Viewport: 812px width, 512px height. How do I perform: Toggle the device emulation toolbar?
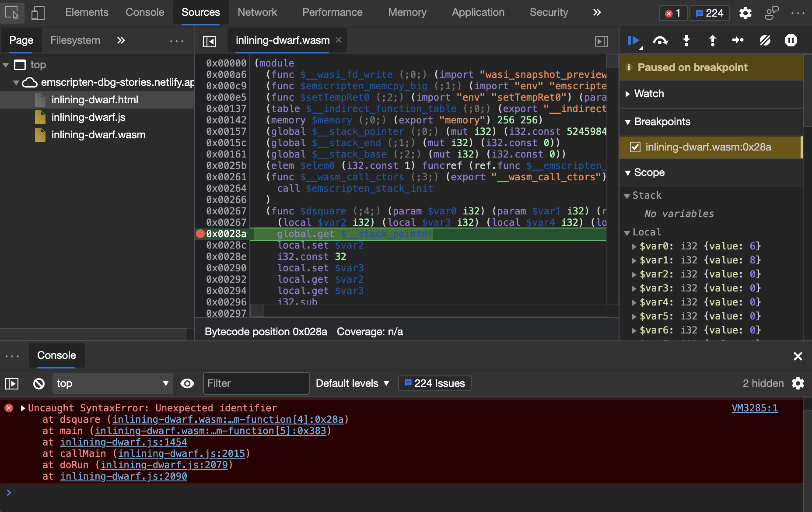point(38,12)
